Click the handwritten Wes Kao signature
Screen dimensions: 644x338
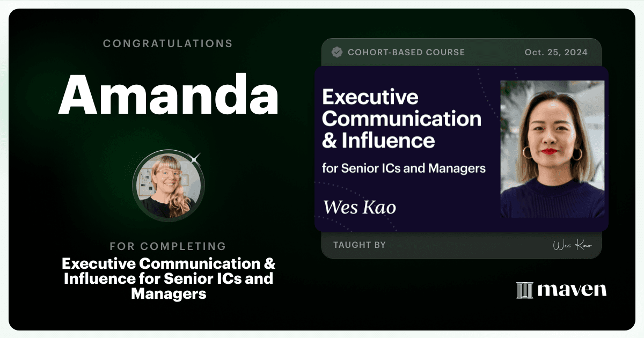pos(572,245)
